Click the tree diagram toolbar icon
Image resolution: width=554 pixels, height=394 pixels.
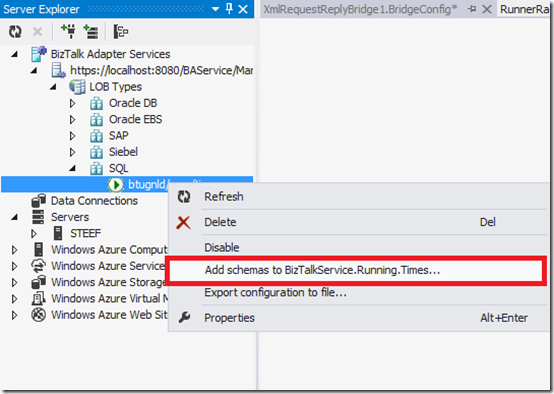[120, 32]
